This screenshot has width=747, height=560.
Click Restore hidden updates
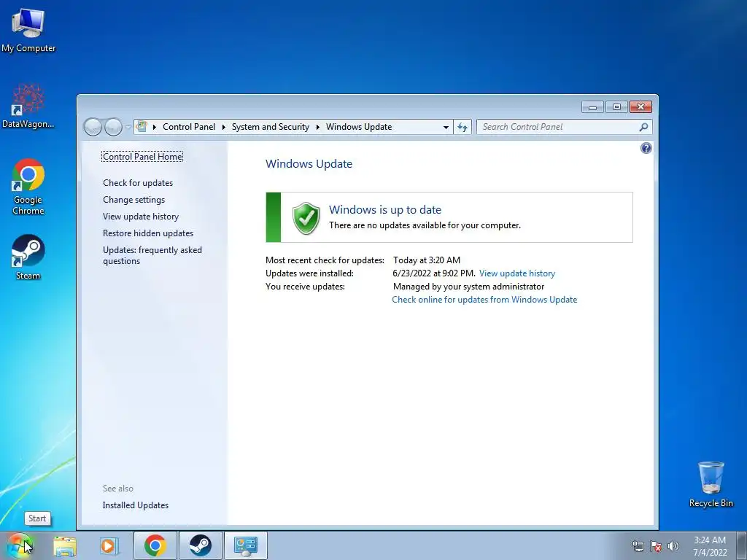click(x=148, y=233)
